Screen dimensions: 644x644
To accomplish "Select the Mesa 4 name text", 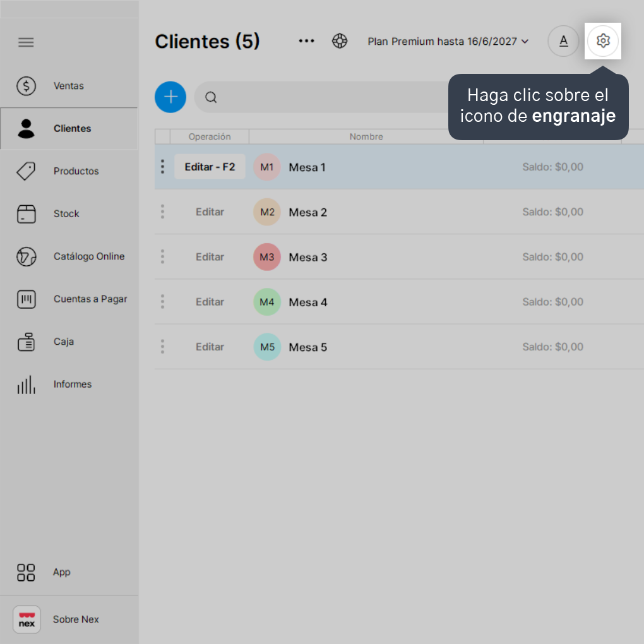I will pyautogui.click(x=308, y=302).
